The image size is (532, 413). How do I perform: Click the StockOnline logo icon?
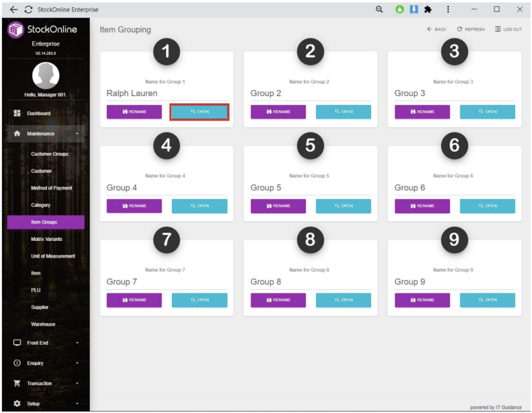(16, 30)
